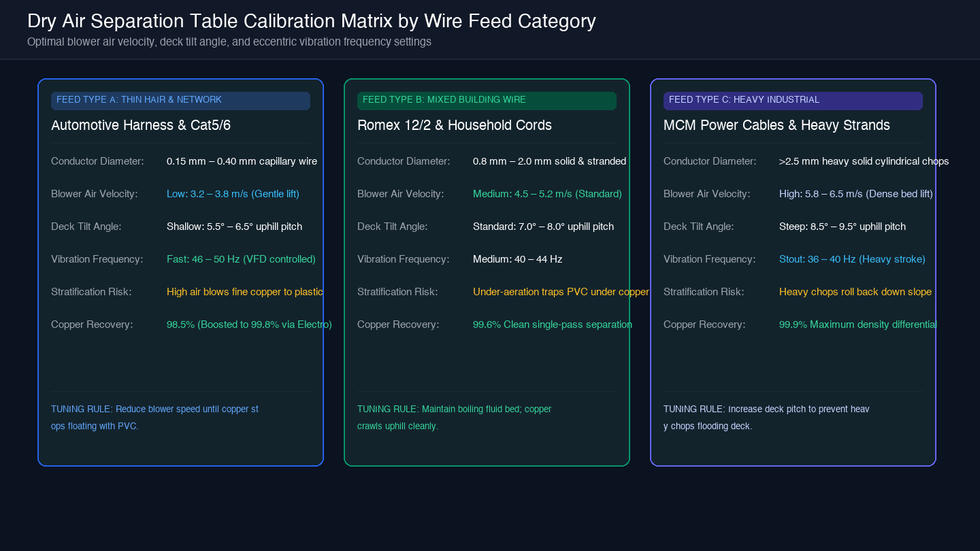Click the 'Feed Type C: Heavy Industrial' badge
Viewport: 980px width, 551px height.
(793, 101)
